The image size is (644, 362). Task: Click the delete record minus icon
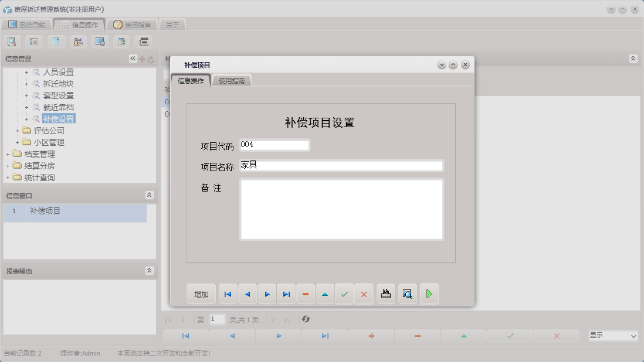point(306,293)
